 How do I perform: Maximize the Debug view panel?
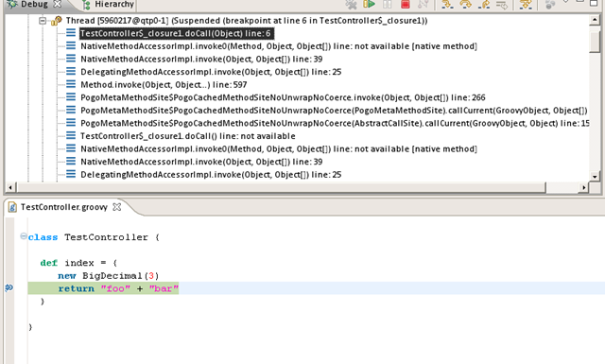tap(594, 3)
